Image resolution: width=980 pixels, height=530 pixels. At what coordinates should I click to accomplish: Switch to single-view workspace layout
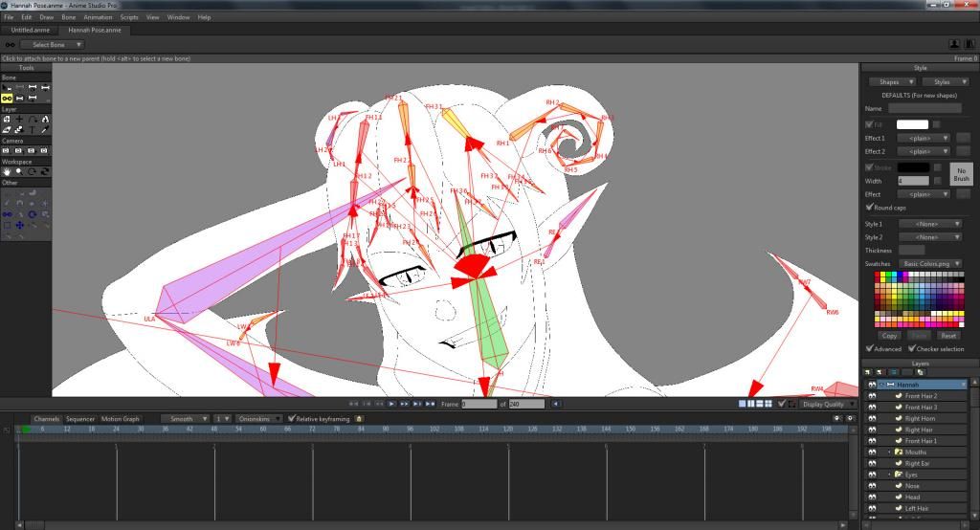[742, 404]
